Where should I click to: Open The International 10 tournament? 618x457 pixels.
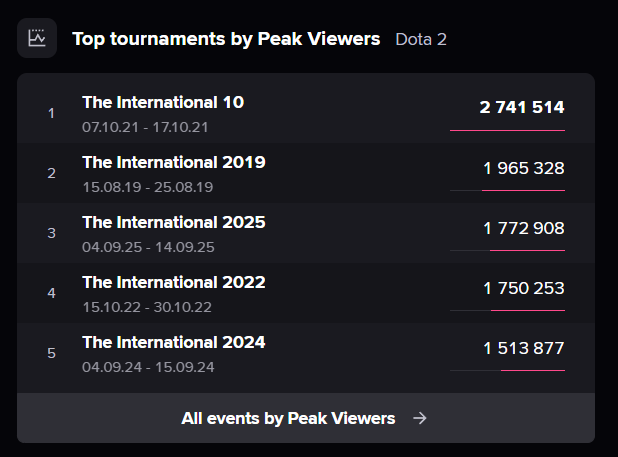tap(163, 102)
